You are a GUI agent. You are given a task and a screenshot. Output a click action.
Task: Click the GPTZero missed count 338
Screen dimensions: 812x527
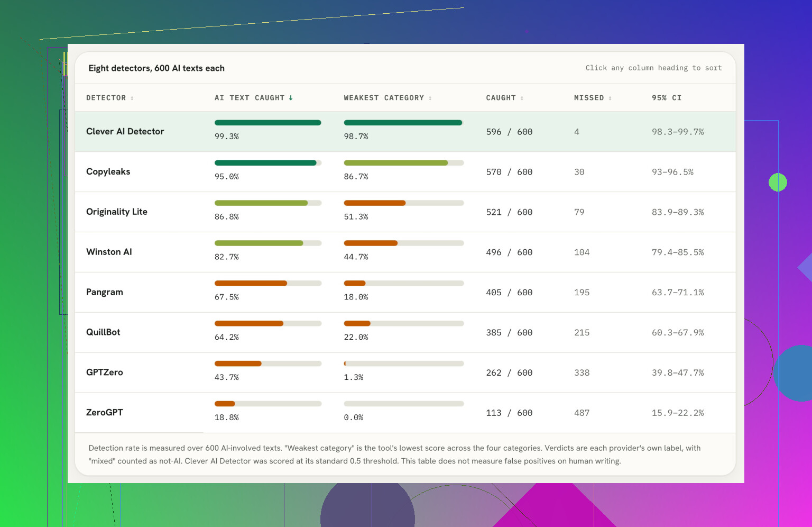tap(582, 372)
